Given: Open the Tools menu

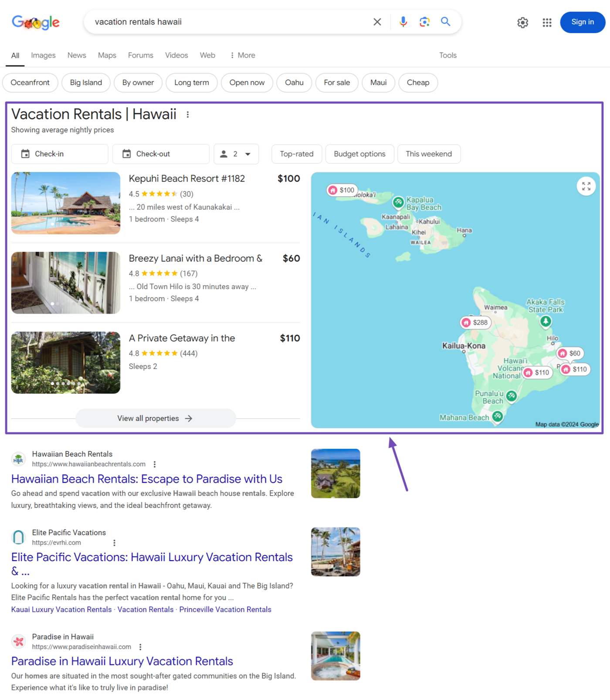Looking at the screenshot, I should tap(448, 55).
